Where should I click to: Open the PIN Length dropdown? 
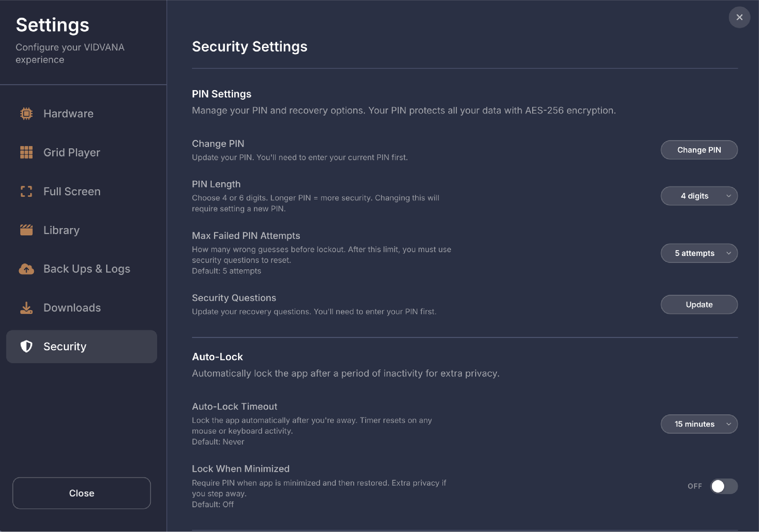pyautogui.click(x=699, y=196)
